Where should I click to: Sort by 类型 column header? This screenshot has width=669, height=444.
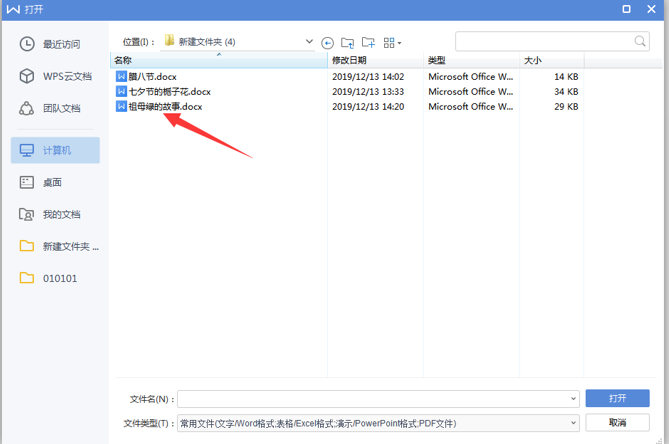coord(471,60)
